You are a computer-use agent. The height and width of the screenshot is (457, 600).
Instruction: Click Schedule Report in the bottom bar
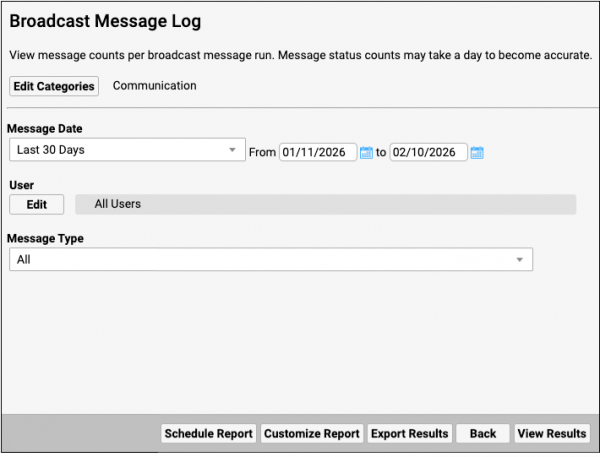coord(208,433)
